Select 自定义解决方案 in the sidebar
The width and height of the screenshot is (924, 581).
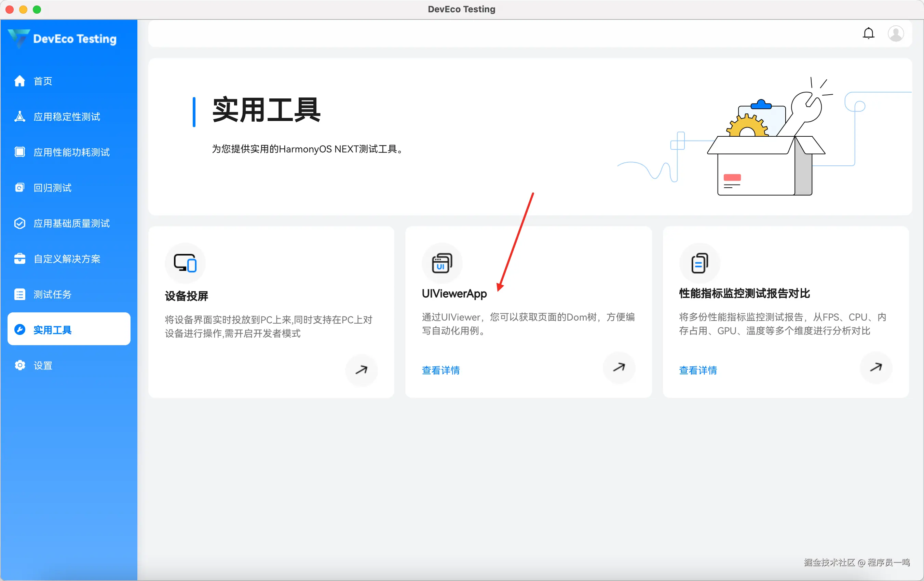[67, 259]
